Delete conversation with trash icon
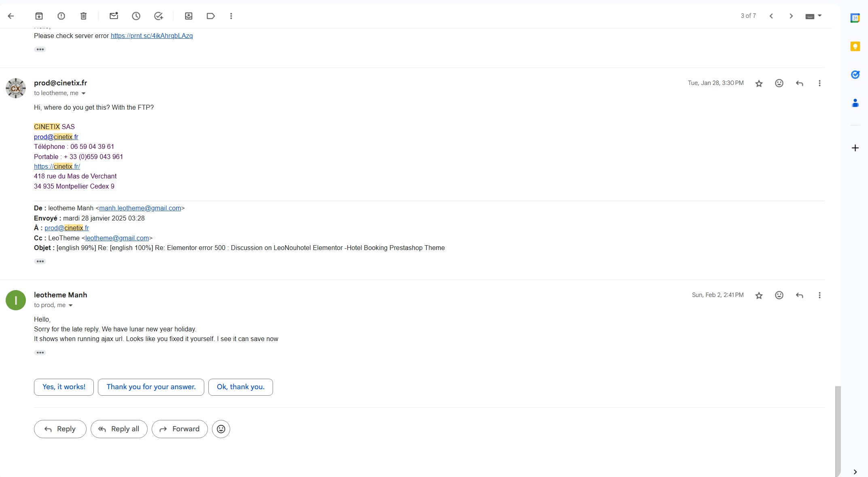This screenshot has height=477, width=868. click(83, 16)
